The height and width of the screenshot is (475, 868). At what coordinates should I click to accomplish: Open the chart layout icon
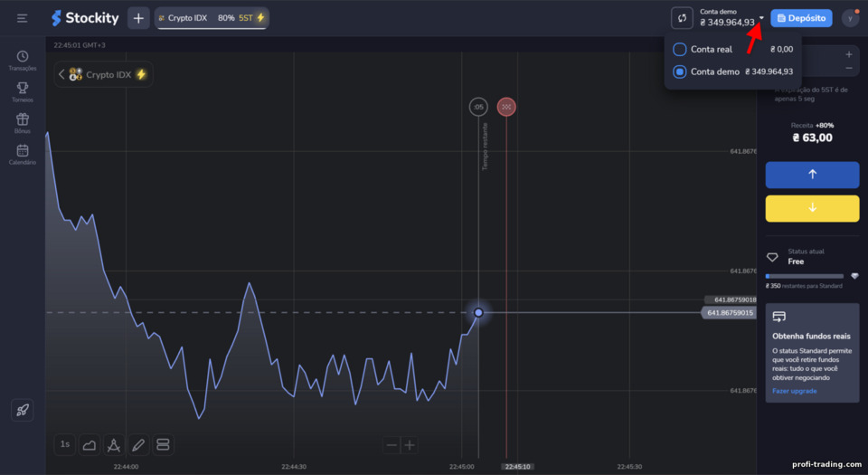[163, 444]
